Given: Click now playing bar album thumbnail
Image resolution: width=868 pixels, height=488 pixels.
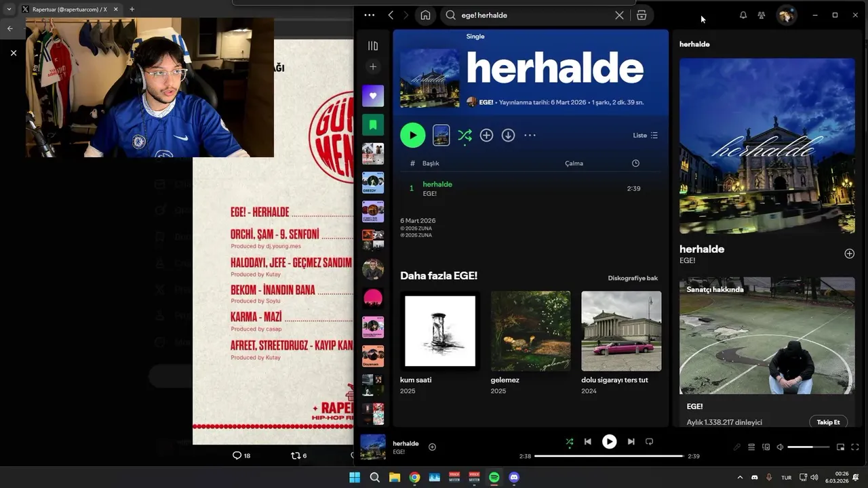Looking at the screenshot, I should [x=373, y=447].
